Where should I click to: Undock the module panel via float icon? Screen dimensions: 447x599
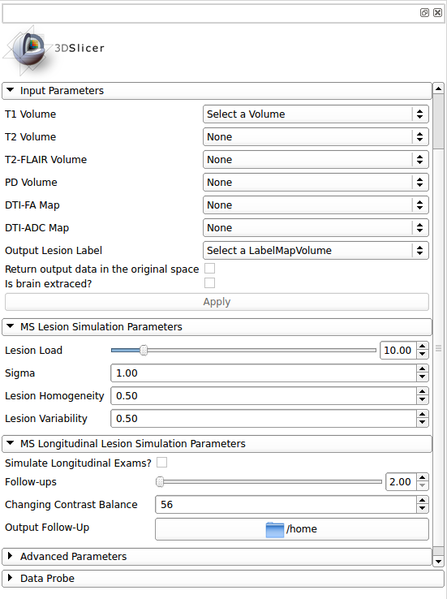pyautogui.click(x=424, y=13)
